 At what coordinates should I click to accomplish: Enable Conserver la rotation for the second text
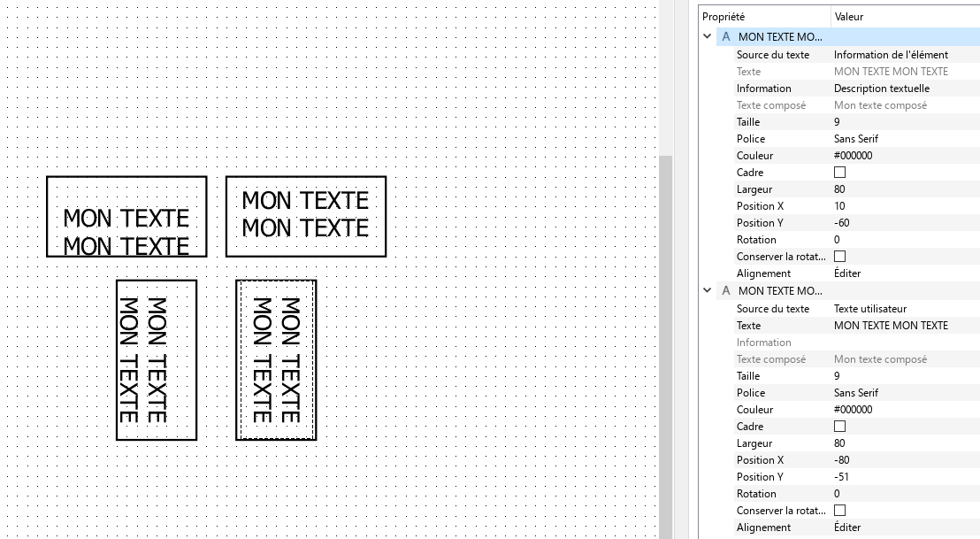pyautogui.click(x=839, y=511)
